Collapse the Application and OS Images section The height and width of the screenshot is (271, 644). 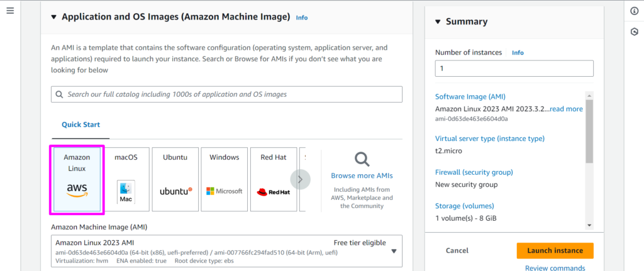pyautogui.click(x=54, y=17)
